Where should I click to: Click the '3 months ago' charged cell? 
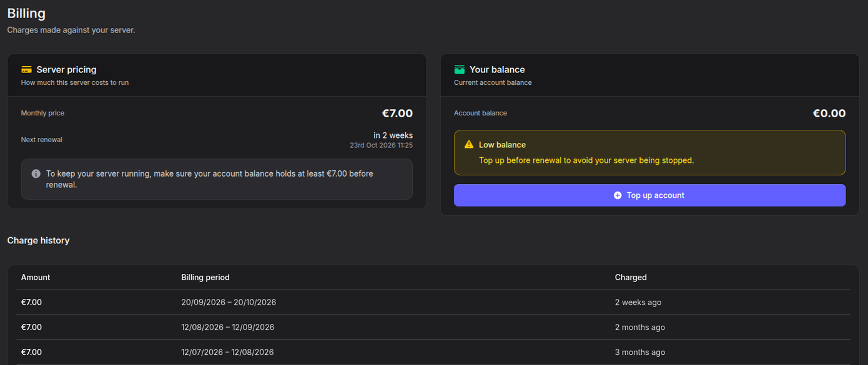[640, 352]
